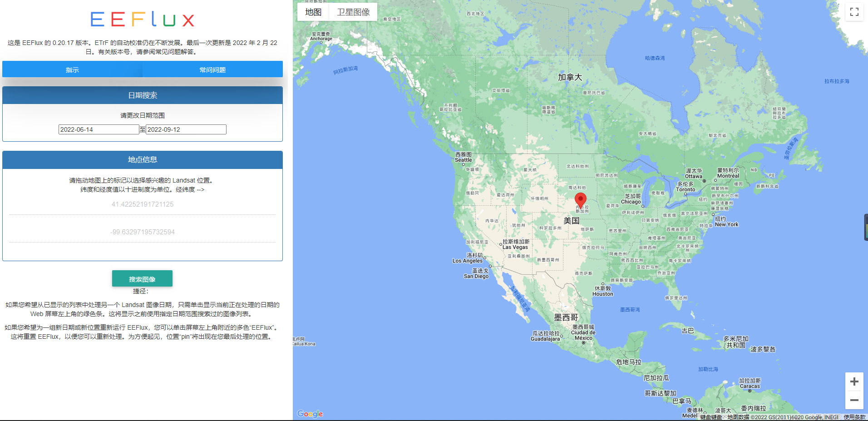Click the 加拿大 label on map
The image size is (868, 421).
[570, 77]
